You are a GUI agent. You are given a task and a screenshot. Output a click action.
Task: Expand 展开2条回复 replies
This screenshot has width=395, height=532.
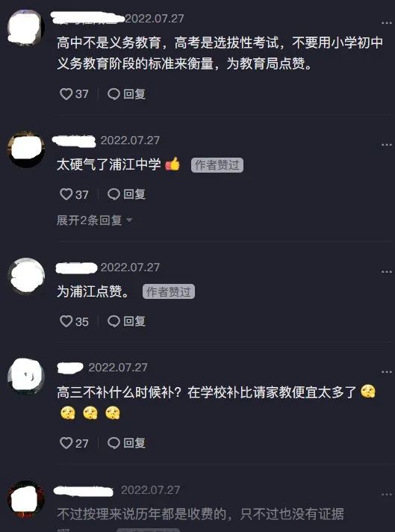tap(94, 220)
